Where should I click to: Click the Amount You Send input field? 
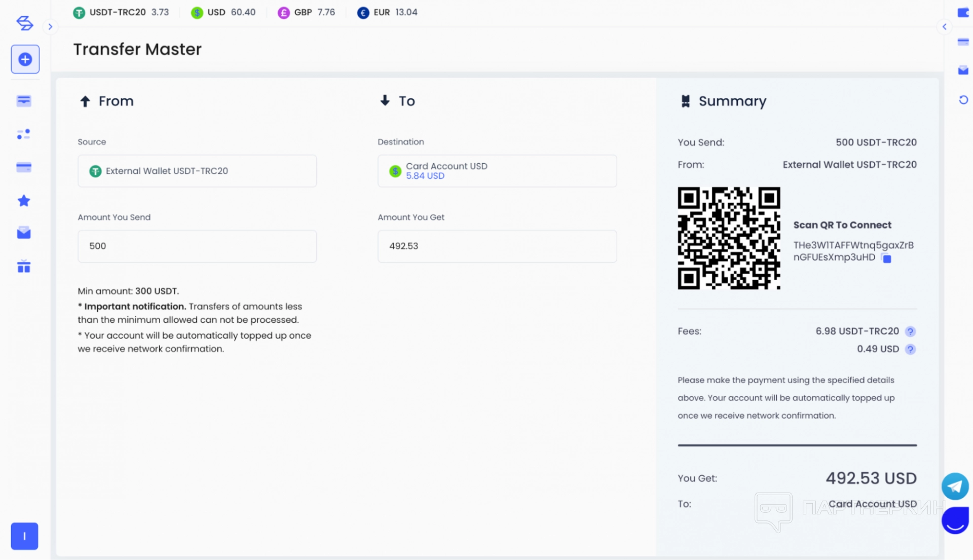coord(197,246)
